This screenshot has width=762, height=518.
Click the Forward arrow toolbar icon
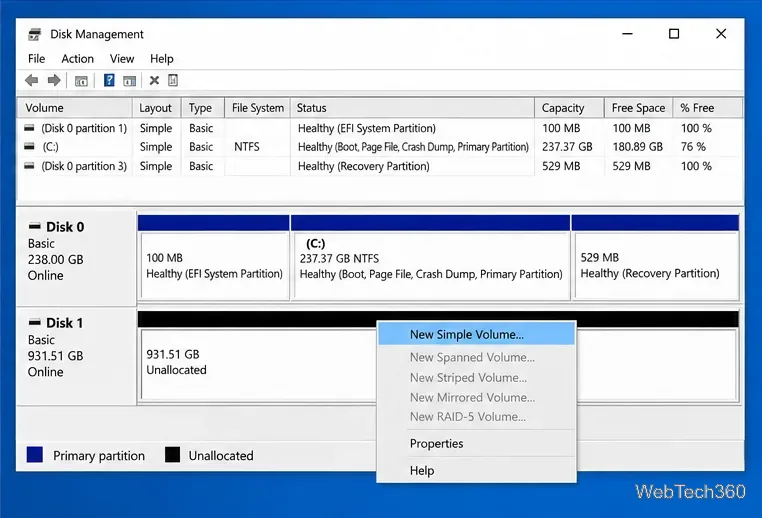tap(54, 80)
